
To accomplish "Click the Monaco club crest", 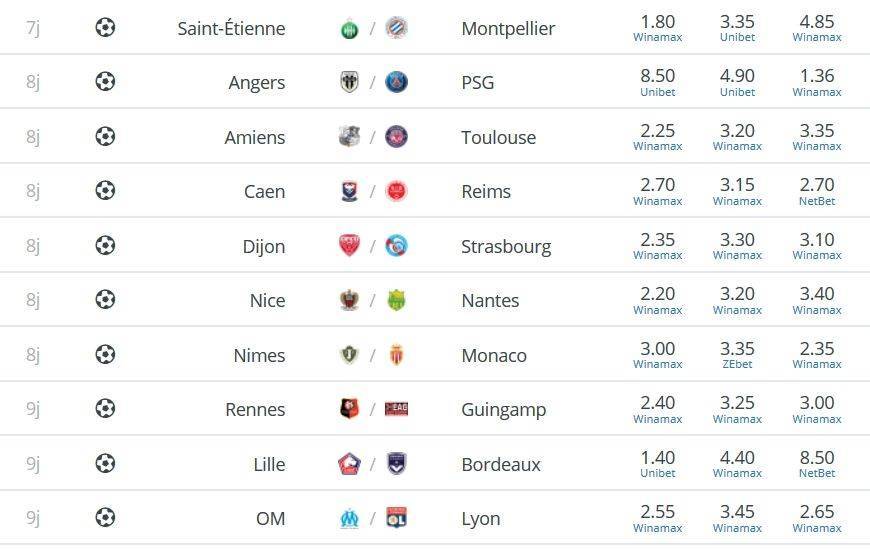I will 396,355.
